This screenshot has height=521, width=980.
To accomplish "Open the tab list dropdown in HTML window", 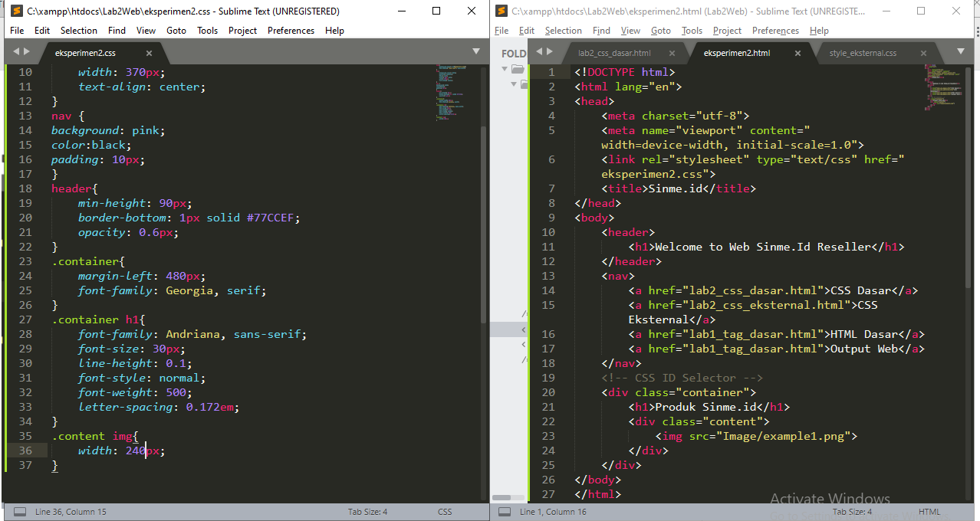I will 962,51.
